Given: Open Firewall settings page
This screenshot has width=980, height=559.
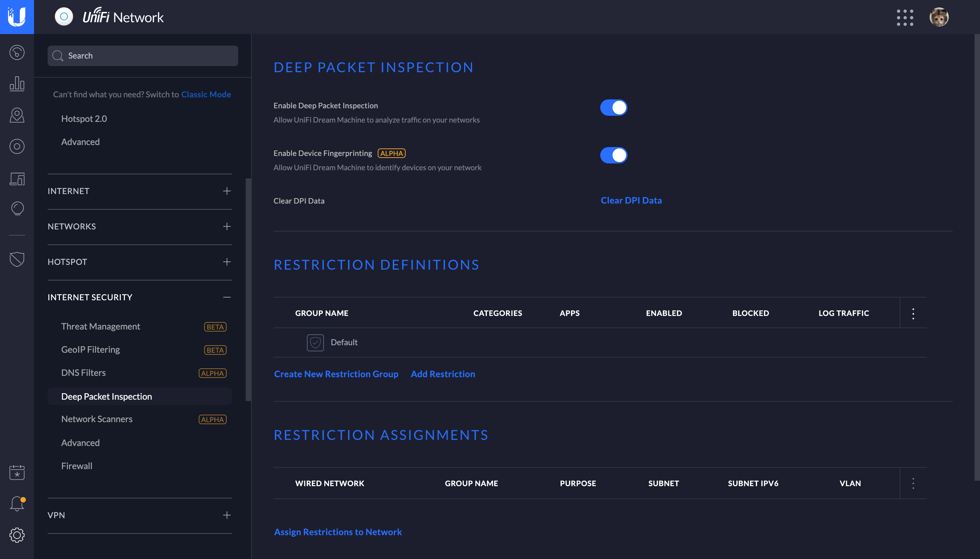Looking at the screenshot, I should [x=77, y=466].
